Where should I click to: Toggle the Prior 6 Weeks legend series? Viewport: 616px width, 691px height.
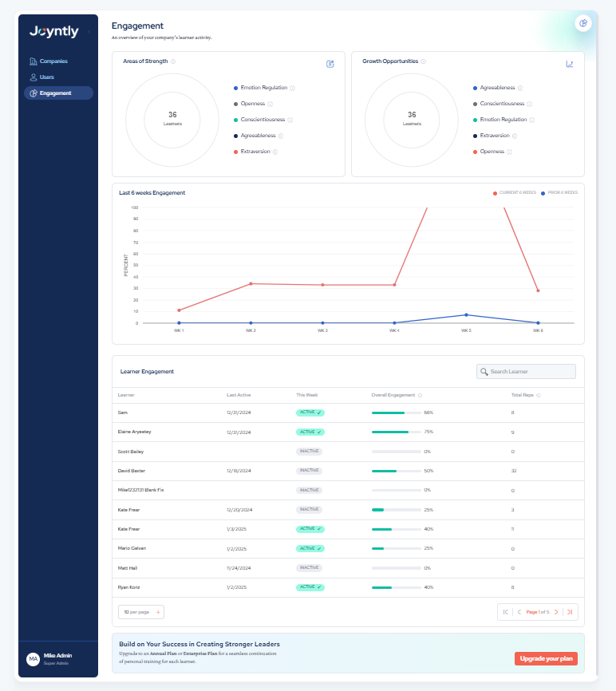(560, 193)
